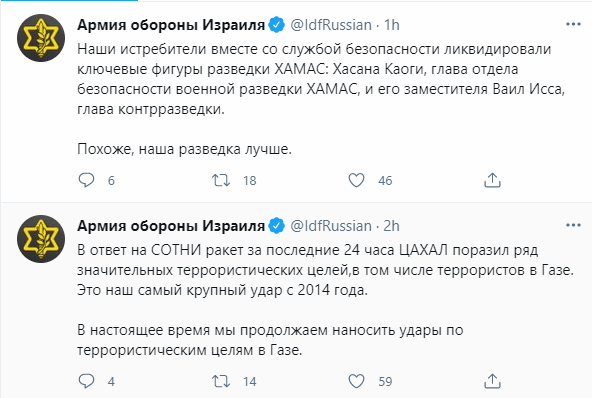Like the first tweet with 46 likes
The image size is (592, 398).
coord(356,180)
